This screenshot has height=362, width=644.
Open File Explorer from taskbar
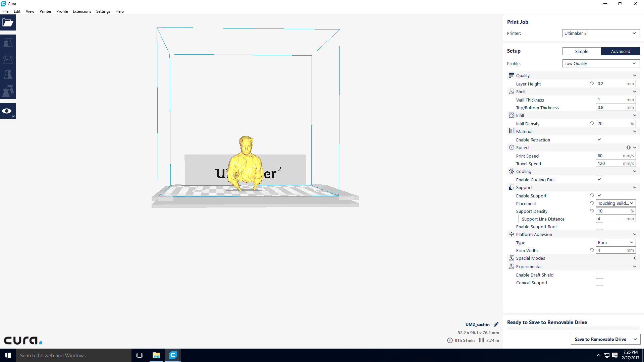(156, 355)
